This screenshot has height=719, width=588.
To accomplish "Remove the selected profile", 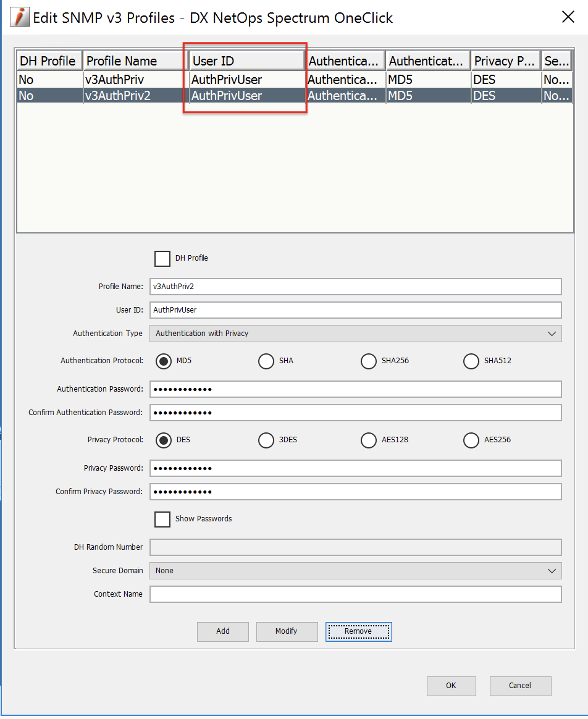I will coord(358,631).
